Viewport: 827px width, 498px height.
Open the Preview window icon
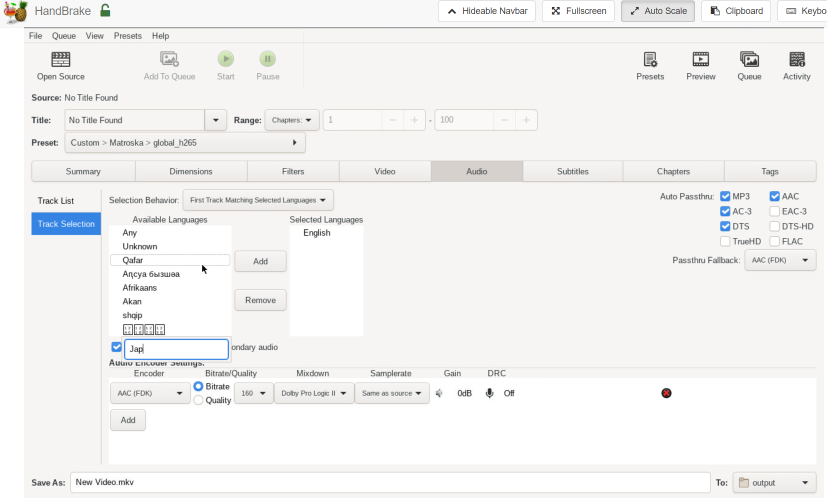coord(700,59)
